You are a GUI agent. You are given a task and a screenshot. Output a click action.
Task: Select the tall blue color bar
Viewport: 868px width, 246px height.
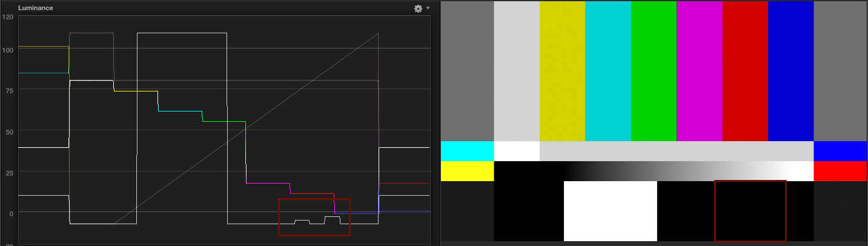(790, 71)
